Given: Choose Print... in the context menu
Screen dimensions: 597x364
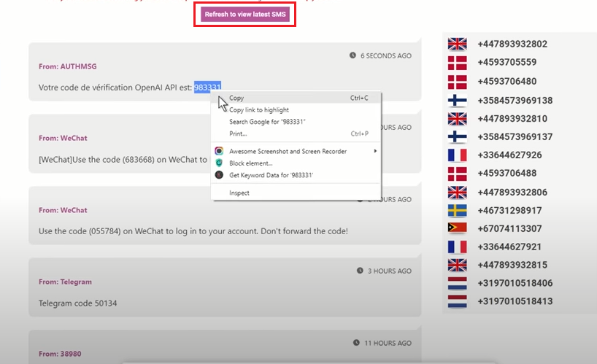Looking at the screenshot, I should pos(238,134).
